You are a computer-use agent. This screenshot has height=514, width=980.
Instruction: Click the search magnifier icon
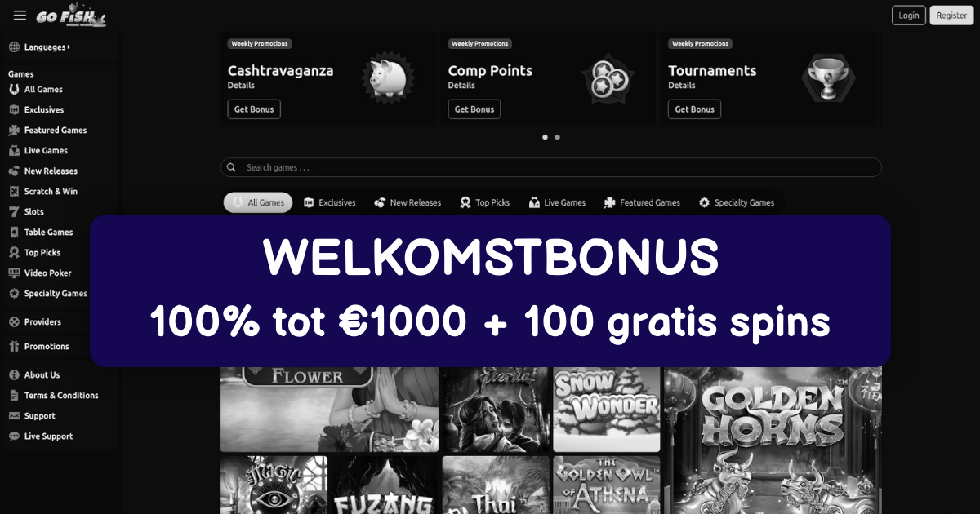(x=232, y=167)
